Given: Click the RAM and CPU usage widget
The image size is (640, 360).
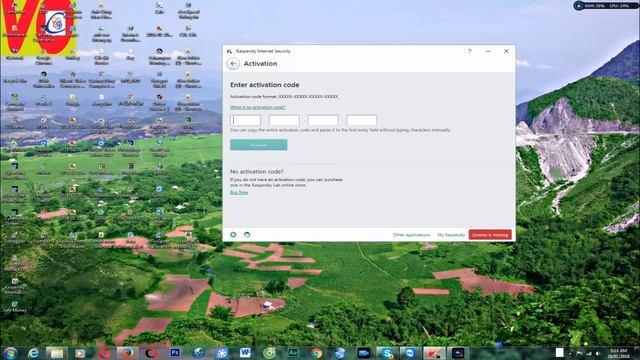Looking at the screenshot, I should [x=605, y=5].
